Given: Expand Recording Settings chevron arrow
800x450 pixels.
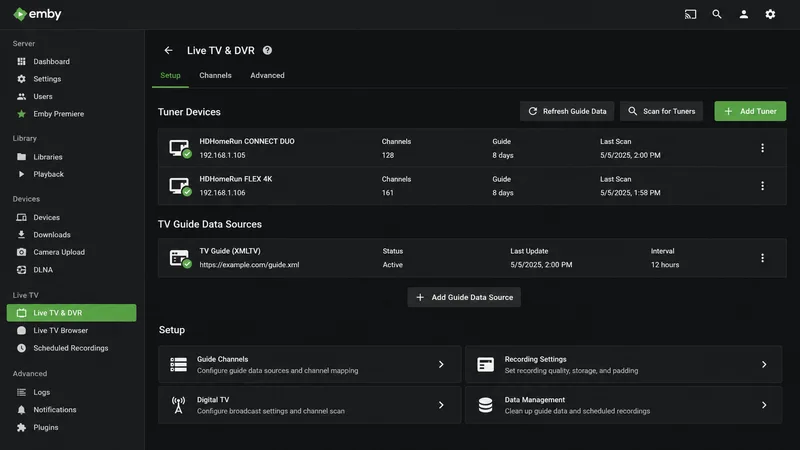Looking at the screenshot, I should (x=764, y=364).
